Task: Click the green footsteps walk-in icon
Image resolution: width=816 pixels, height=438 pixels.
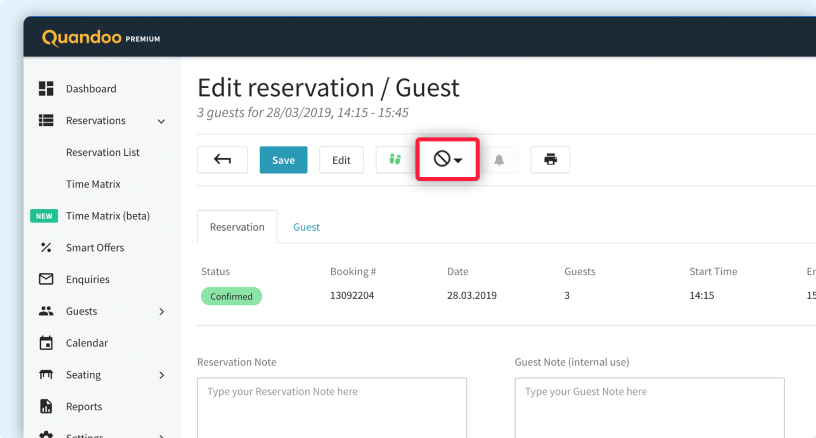Action: click(x=395, y=160)
